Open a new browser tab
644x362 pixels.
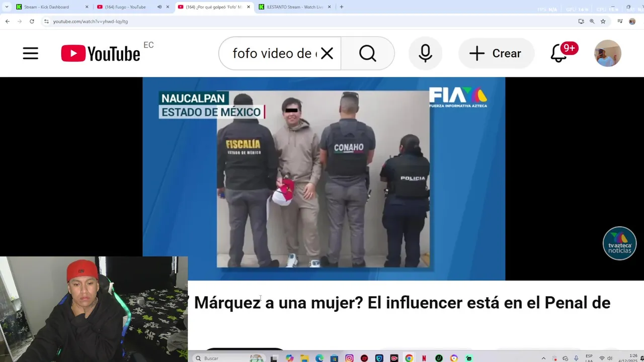tap(341, 7)
